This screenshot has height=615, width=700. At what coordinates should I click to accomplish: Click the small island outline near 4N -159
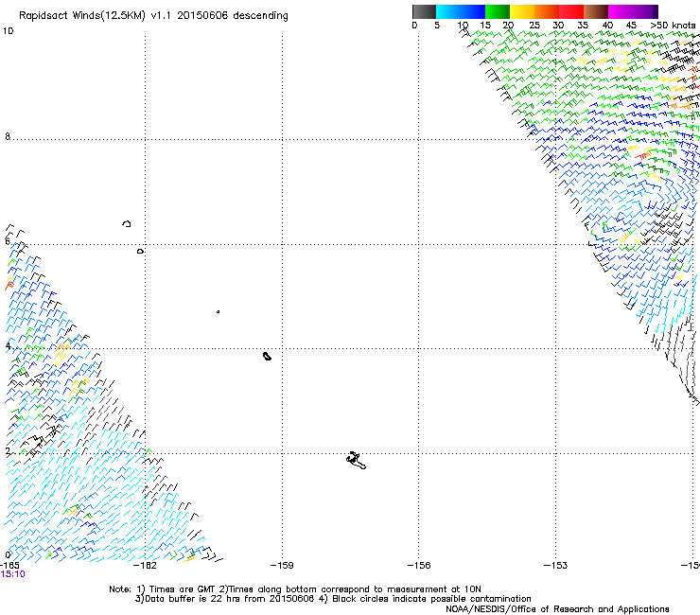[x=267, y=356]
